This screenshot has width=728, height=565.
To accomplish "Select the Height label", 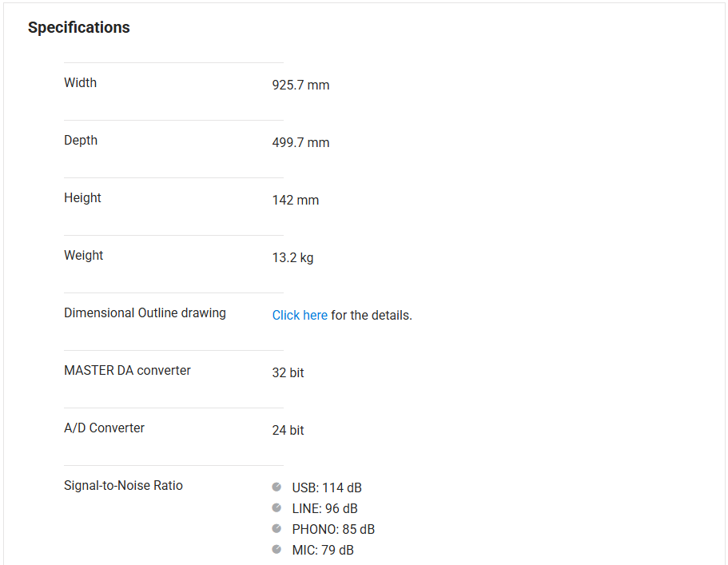I will coord(82,197).
